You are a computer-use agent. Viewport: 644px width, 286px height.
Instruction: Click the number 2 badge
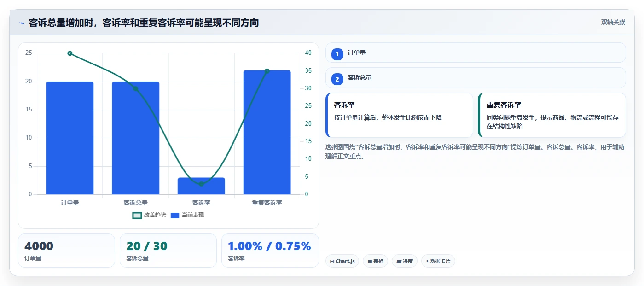(x=337, y=79)
